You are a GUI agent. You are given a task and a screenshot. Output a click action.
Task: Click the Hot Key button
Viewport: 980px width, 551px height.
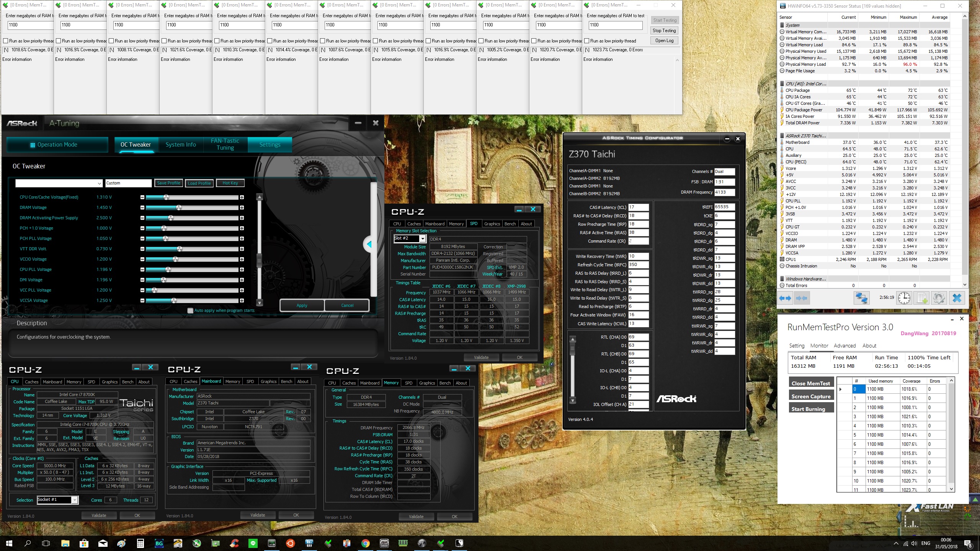click(230, 183)
